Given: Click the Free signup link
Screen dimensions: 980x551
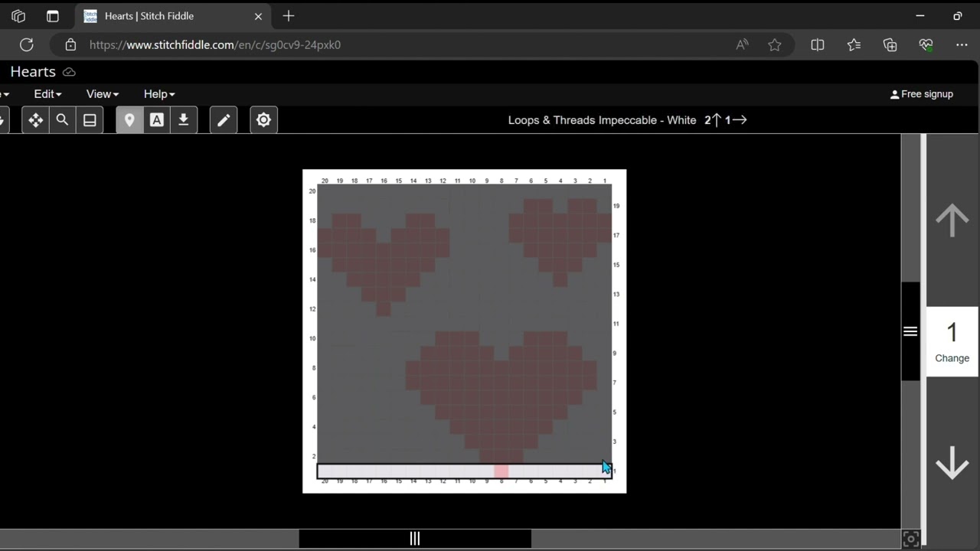Looking at the screenshot, I should (922, 94).
